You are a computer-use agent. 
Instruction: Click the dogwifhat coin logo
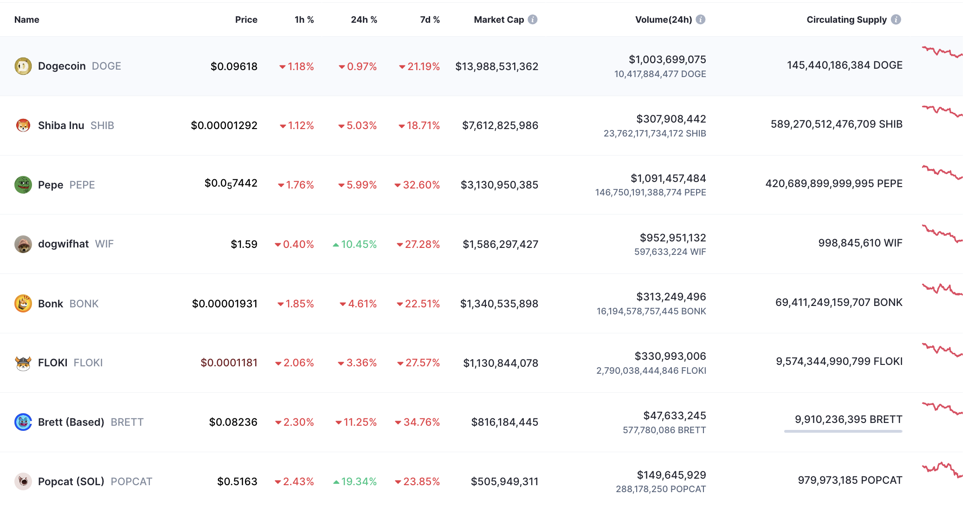click(x=23, y=244)
